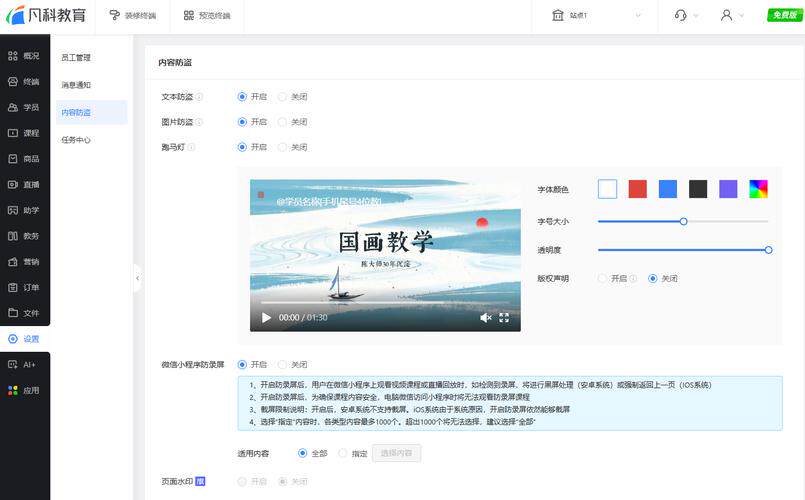Select 关闭 for 微信小程序防录屏
The image size is (805, 500).
coord(282,364)
